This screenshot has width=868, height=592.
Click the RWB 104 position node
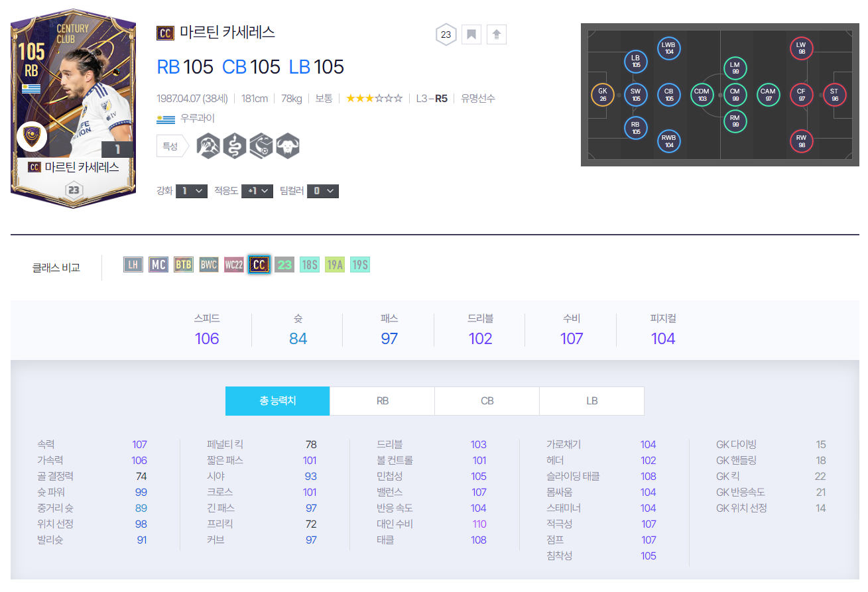click(669, 141)
